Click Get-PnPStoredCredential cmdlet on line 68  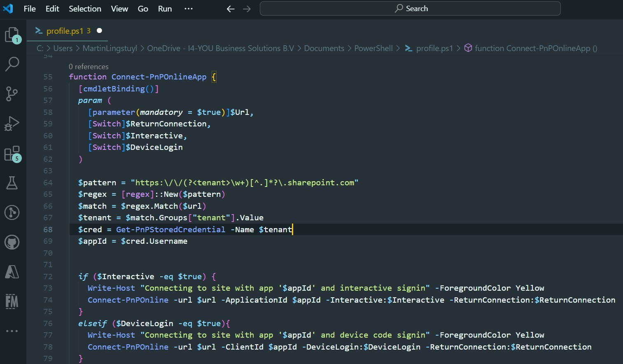pos(170,230)
